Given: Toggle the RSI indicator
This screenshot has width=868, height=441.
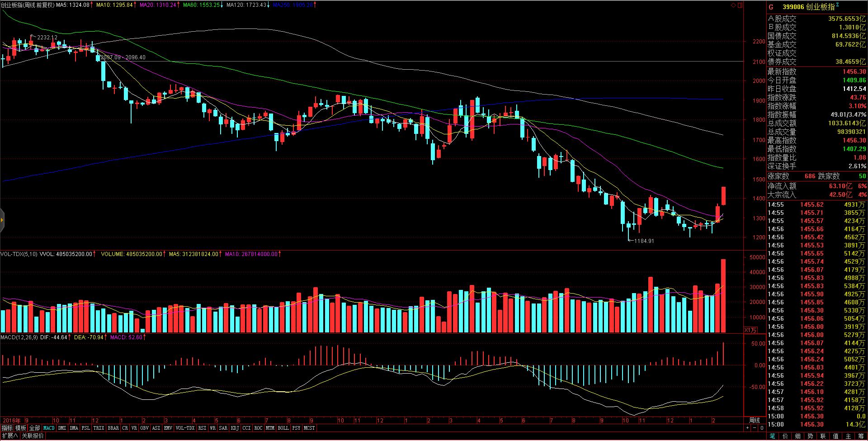Looking at the screenshot, I should 202,428.
